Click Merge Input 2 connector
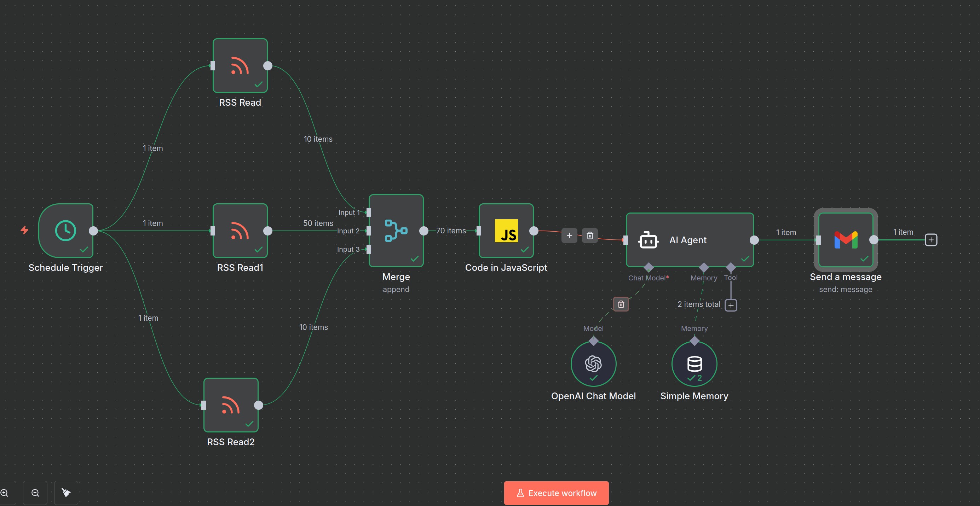The height and width of the screenshot is (506, 980). pyautogui.click(x=369, y=231)
